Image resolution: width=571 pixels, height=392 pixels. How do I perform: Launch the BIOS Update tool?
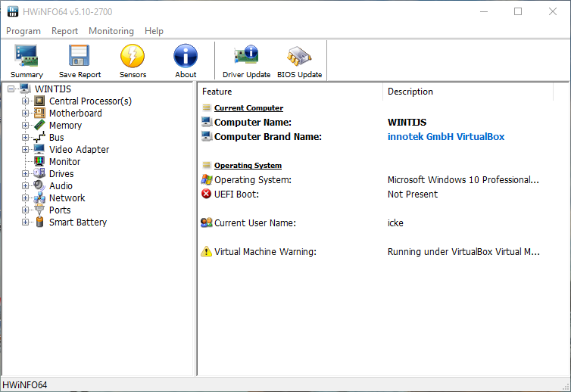click(x=299, y=57)
